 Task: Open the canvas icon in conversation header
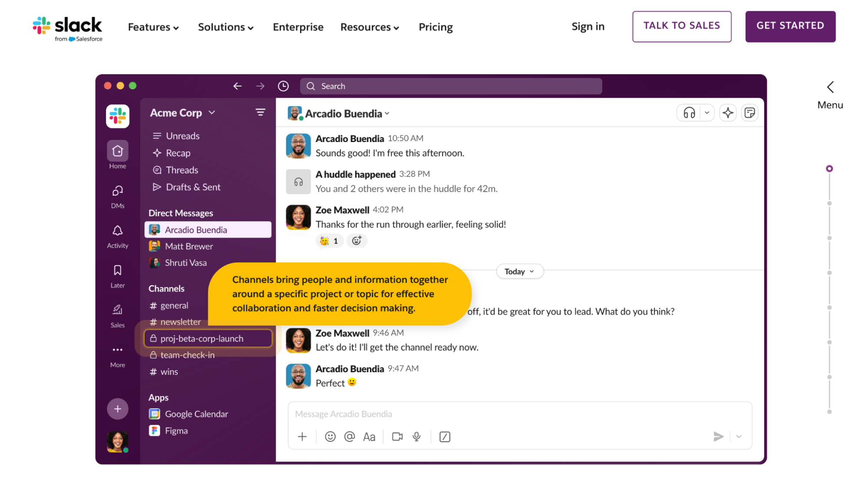tap(749, 113)
